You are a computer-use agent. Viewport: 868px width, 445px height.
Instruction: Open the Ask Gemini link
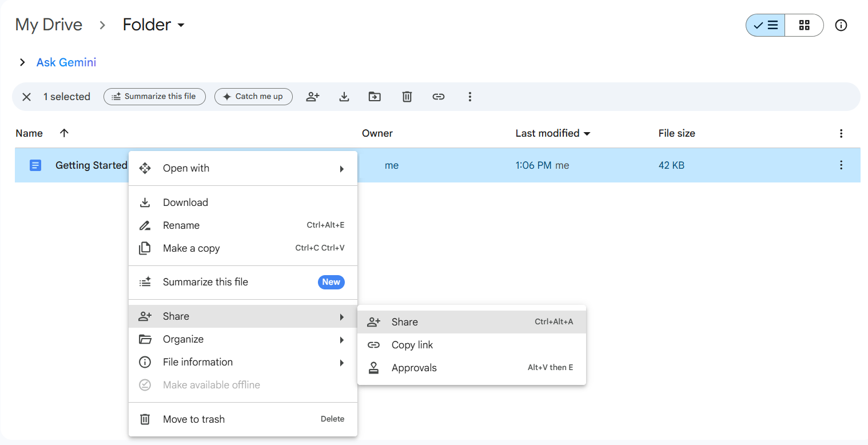pyautogui.click(x=66, y=62)
